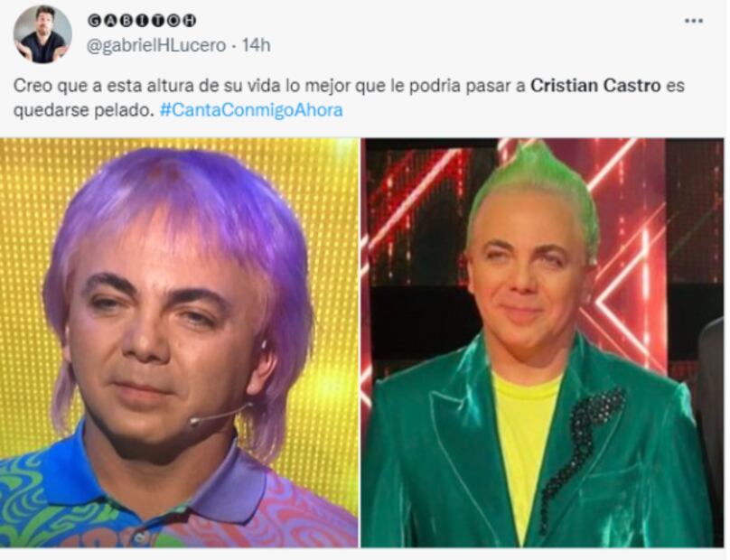Follow the #CantaConmigoAhora hashtag

tap(251, 110)
